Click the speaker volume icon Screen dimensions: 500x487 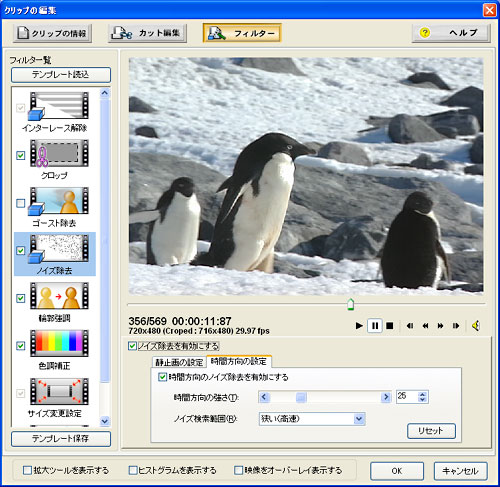click(476, 326)
